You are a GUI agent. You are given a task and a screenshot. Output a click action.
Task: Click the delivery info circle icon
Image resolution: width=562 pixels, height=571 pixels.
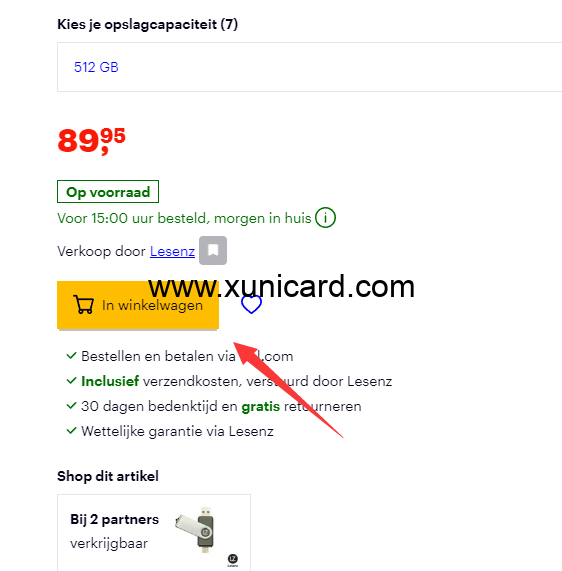click(x=325, y=217)
